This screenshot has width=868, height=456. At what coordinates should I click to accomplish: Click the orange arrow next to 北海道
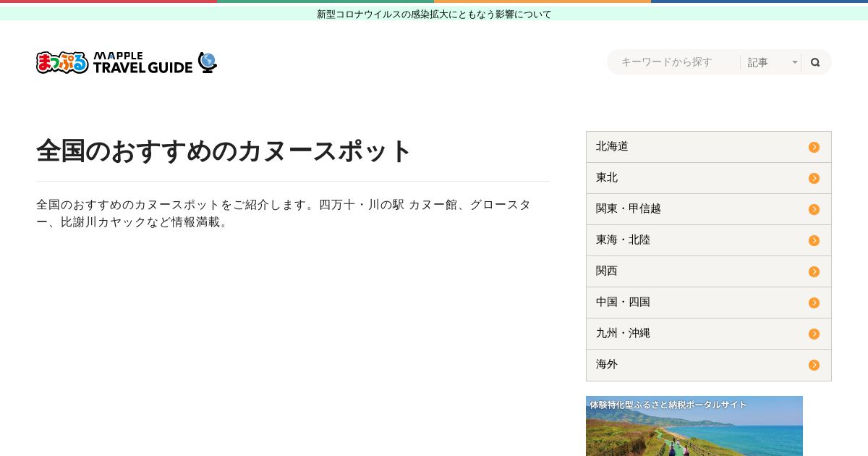click(814, 147)
